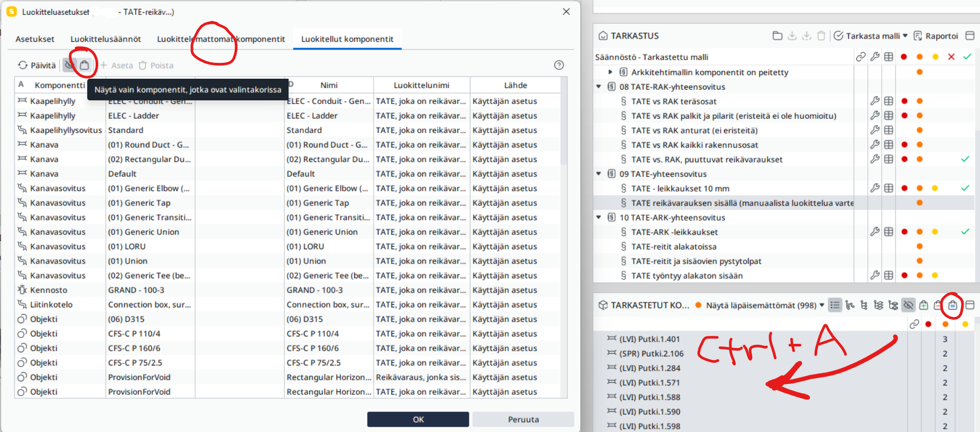The height and width of the screenshot is (432, 980).
Task: Click the Päivitä refresh button
Action: point(37,65)
